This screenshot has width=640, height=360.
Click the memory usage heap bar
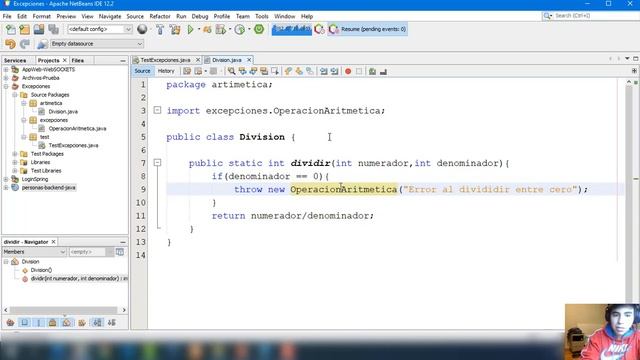[291, 29]
